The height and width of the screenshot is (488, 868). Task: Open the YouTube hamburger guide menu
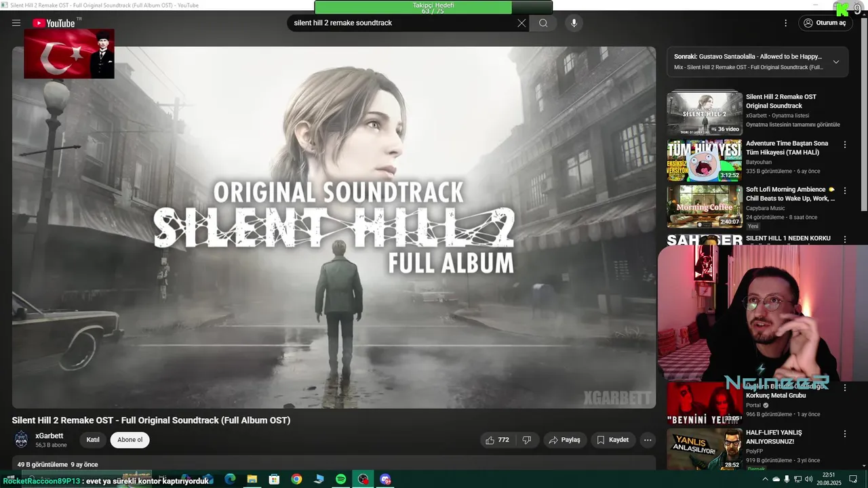tap(16, 23)
